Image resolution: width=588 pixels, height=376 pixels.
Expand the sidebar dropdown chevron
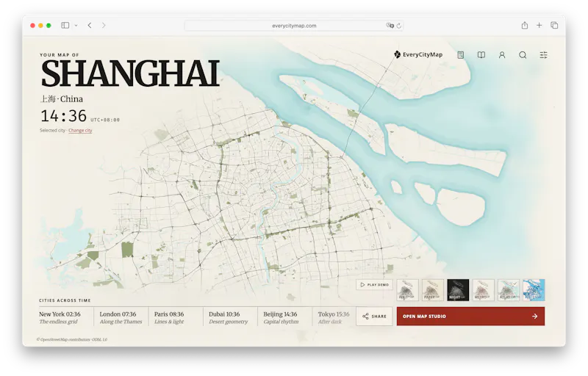pos(76,26)
